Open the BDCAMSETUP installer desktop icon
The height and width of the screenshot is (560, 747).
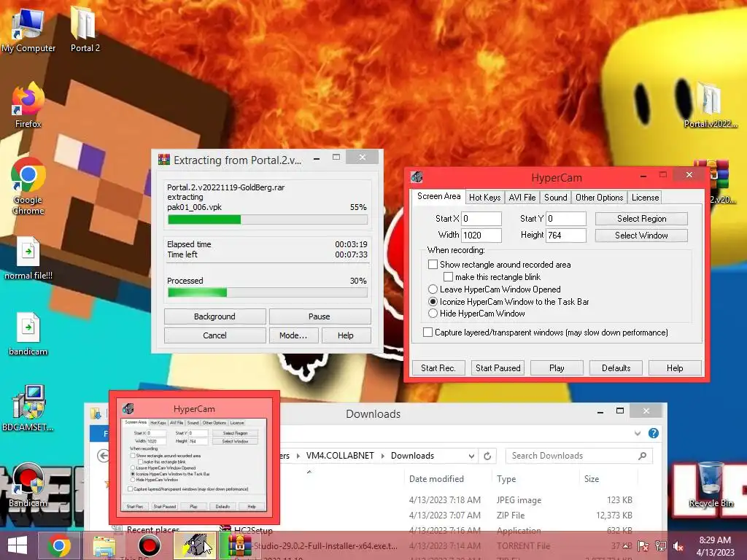point(28,408)
